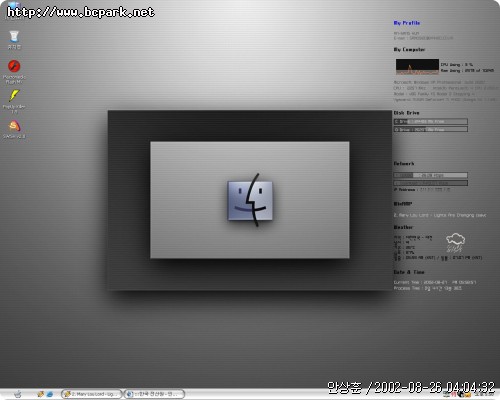Click the blue My Profile heading
500x400 pixels.
(x=407, y=23)
